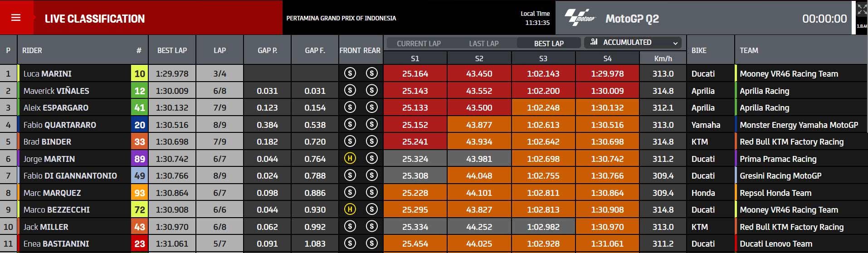The image size is (868, 253).
Task: Sort by the BEST LAP column header
Action: (x=172, y=50)
